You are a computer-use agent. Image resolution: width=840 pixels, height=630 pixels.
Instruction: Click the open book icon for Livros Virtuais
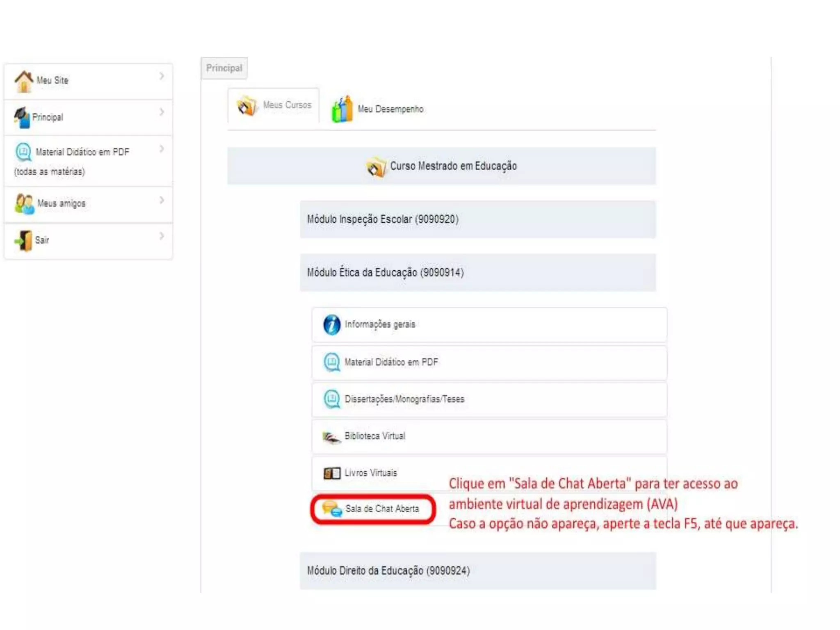click(332, 473)
